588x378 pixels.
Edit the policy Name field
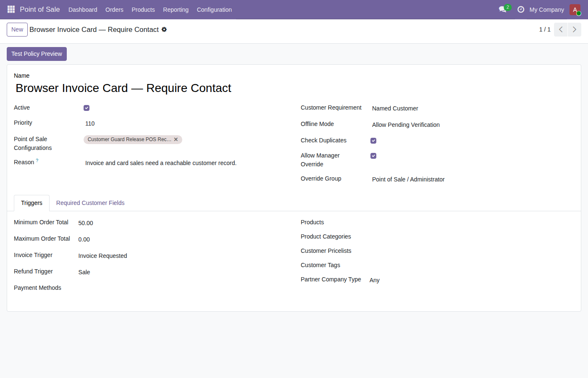pos(294,88)
